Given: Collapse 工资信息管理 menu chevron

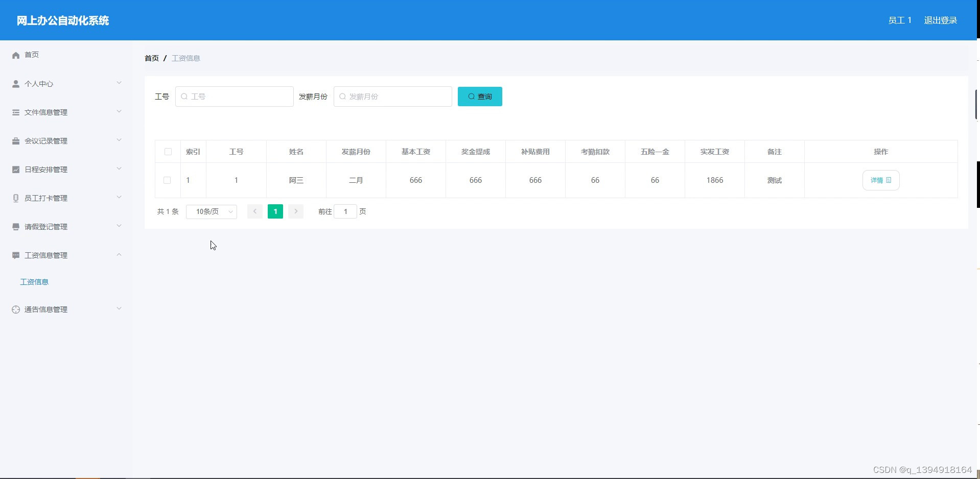Looking at the screenshot, I should (119, 254).
